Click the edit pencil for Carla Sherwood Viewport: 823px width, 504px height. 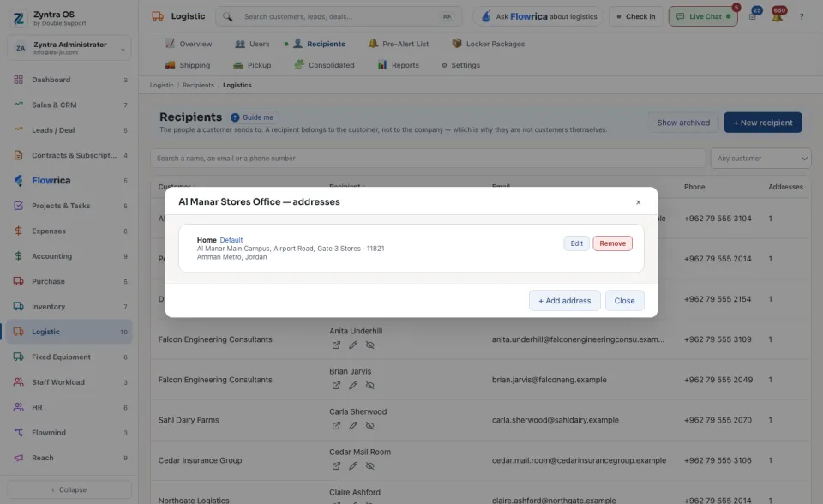pyautogui.click(x=353, y=426)
